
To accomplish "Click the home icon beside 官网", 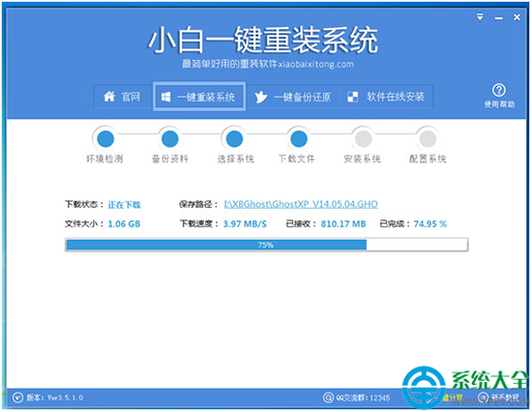I will pyautogui.click(x=109, y=97).
